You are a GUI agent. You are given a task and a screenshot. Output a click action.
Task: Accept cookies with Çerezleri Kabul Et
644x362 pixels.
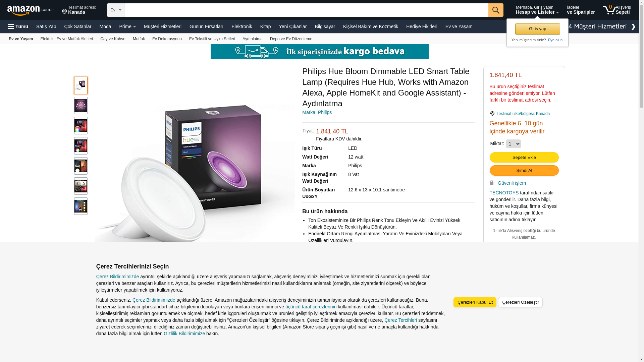click(x=475, y=302)
